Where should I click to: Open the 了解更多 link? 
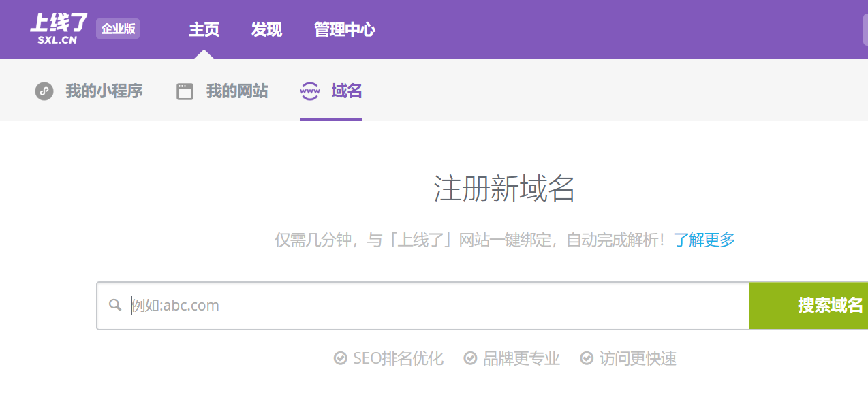pyautogui.click(x=704, y=240)
